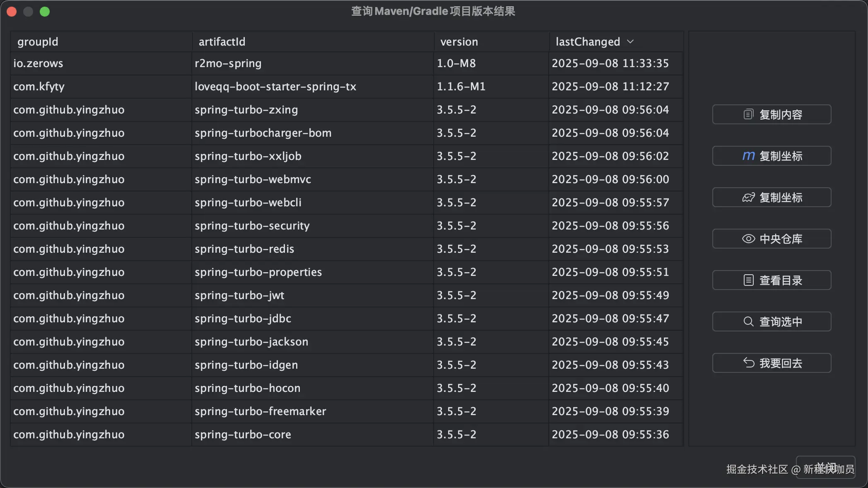Click the version column header
The image size is (868, 488).
pyautogui.click(x=459, y=41)
